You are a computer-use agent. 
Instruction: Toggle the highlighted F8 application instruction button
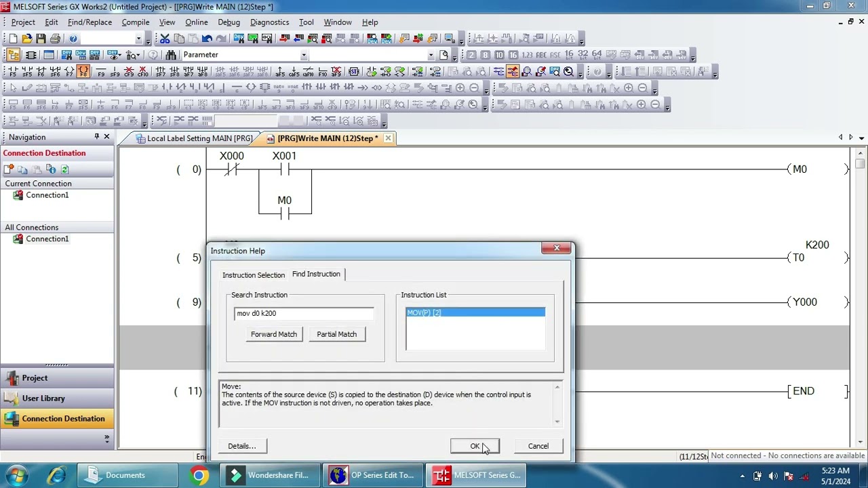pos(83,71)
